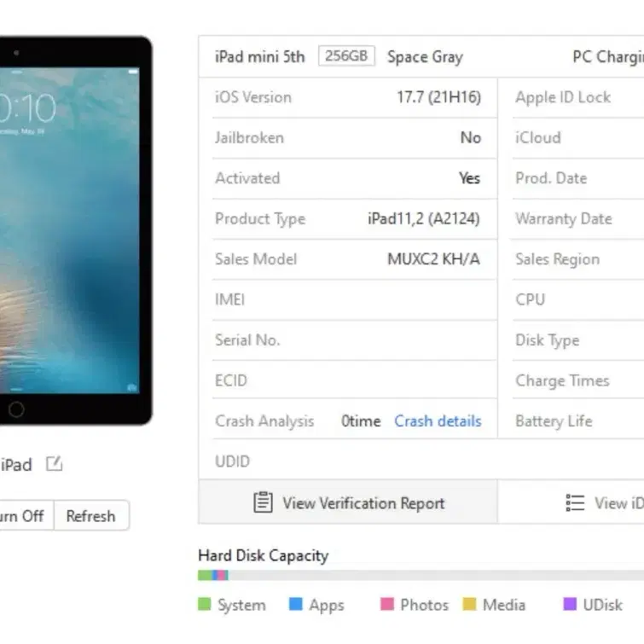Select the iOS Version value 17.7 (21H16)
Screen dimensions: 644x644
click(x=438, y=97)
